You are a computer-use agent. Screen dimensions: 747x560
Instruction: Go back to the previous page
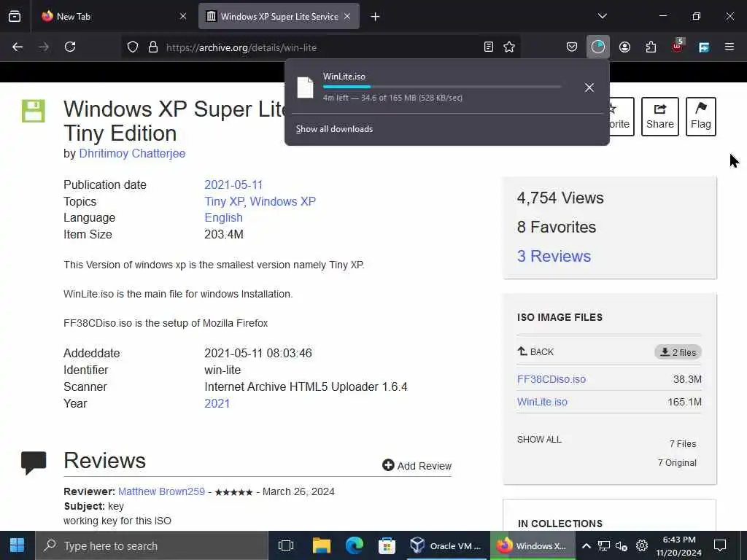[x=18, y=47]
